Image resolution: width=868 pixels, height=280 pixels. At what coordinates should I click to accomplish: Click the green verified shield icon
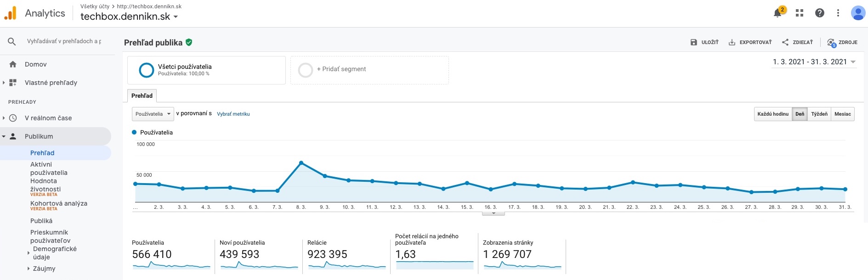click(189, 42)
